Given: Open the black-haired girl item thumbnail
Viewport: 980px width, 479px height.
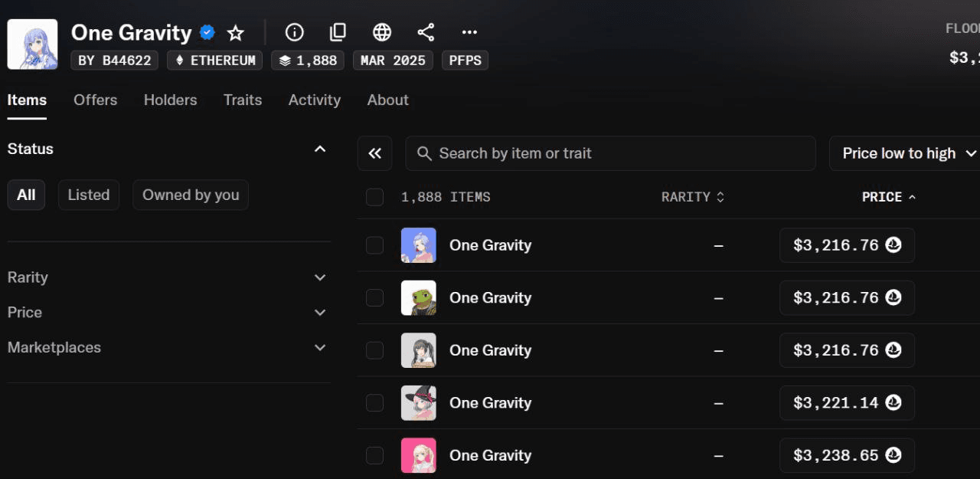Looking at the screenshot, I should click(x=419, y=350).
